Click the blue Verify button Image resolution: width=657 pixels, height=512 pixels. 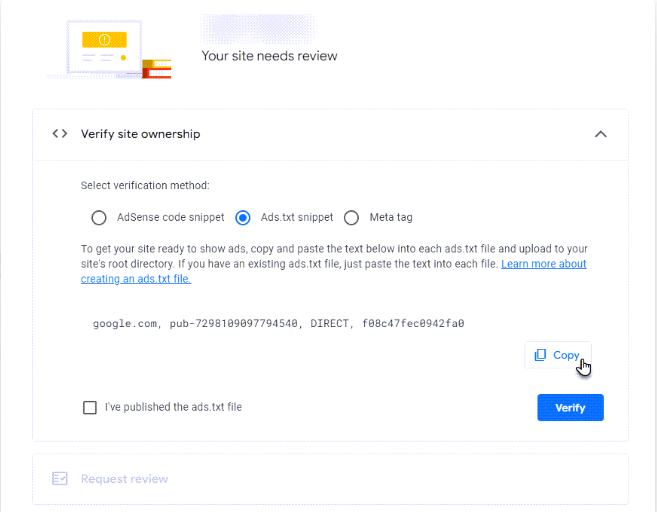pos(570,407)
